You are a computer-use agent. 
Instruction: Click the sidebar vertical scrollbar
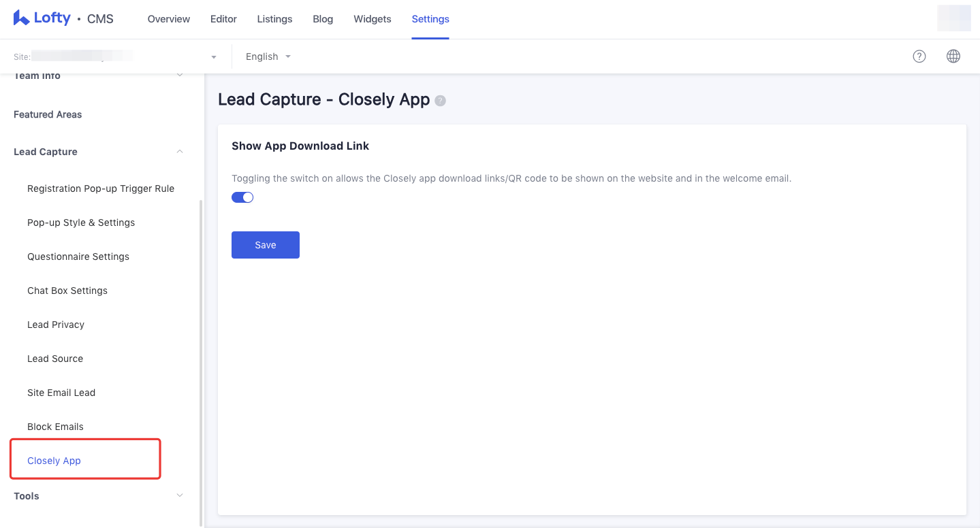pos(201,363)
